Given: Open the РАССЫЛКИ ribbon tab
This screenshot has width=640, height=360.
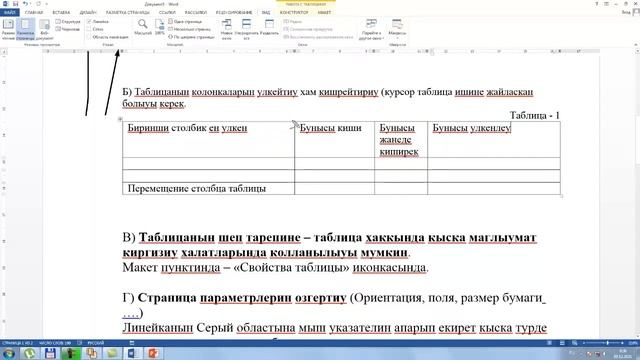Looking at the screenshot, I should 196,13.
